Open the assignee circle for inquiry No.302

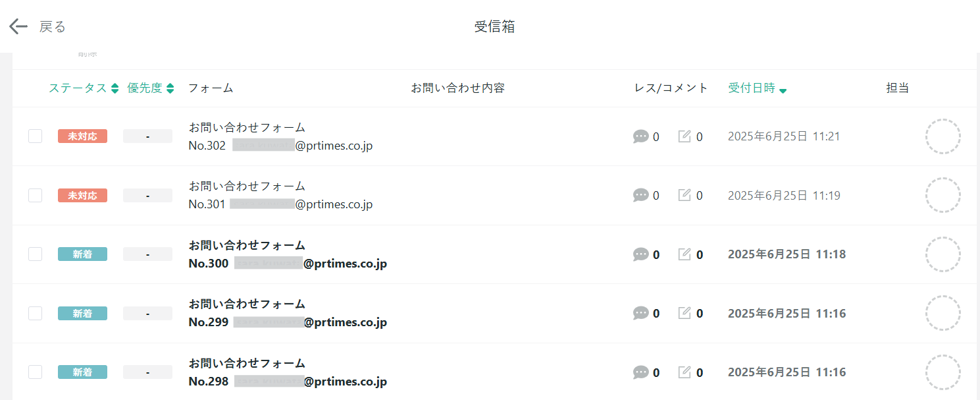point(942,136)
